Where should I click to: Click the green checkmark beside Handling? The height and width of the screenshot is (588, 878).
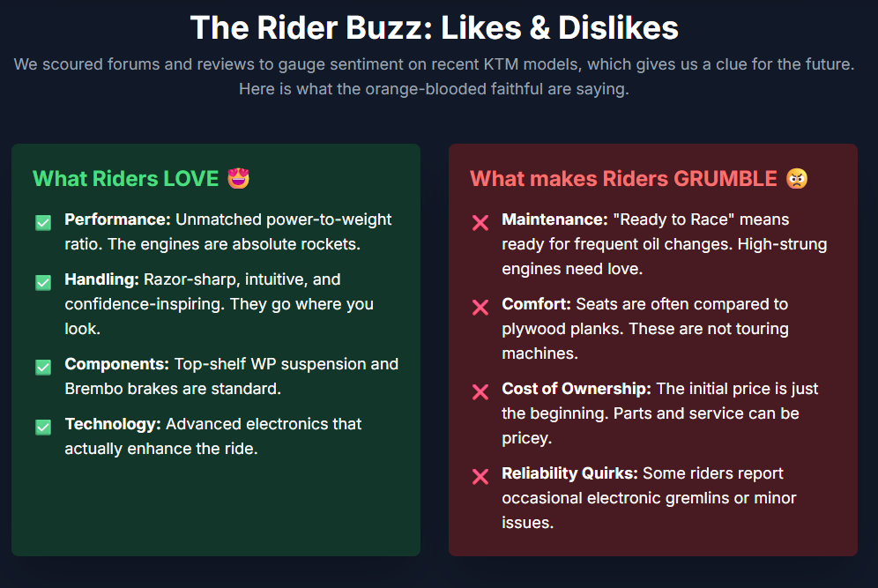pyautogui.click(x=43, y=283)
